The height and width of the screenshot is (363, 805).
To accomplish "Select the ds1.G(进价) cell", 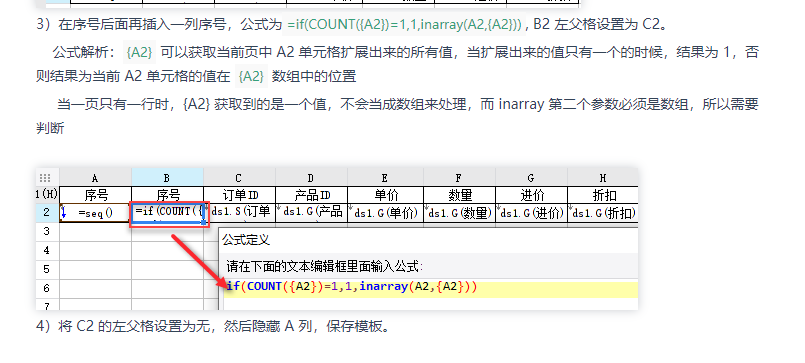I will (531, 213).
